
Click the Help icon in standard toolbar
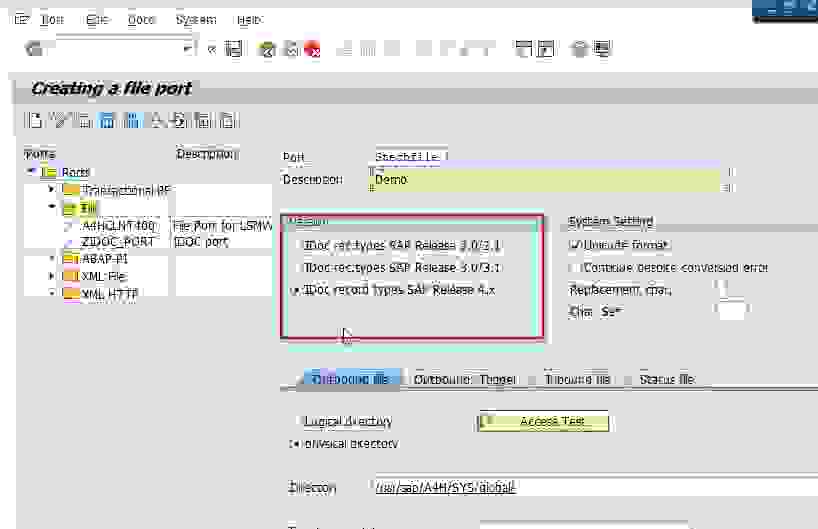579,49
